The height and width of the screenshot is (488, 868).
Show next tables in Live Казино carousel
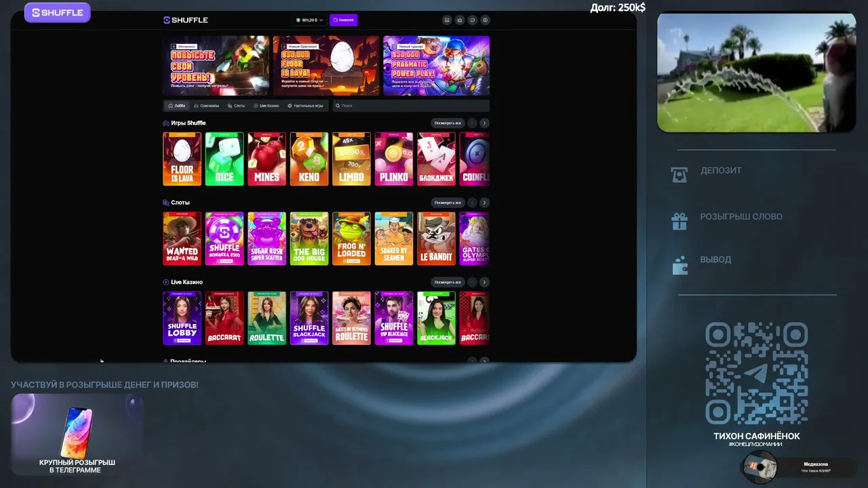(x=484, y=282)
